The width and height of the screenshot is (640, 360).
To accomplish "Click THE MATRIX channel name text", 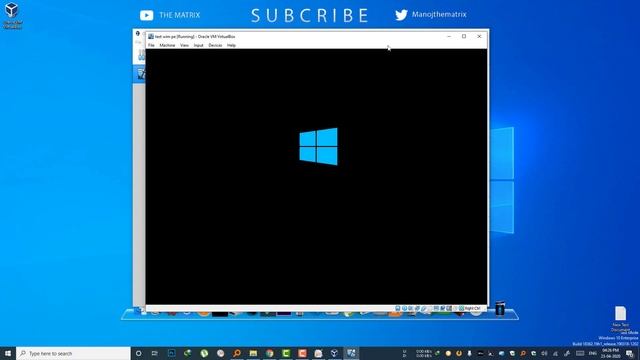I will tap(180, 15).
